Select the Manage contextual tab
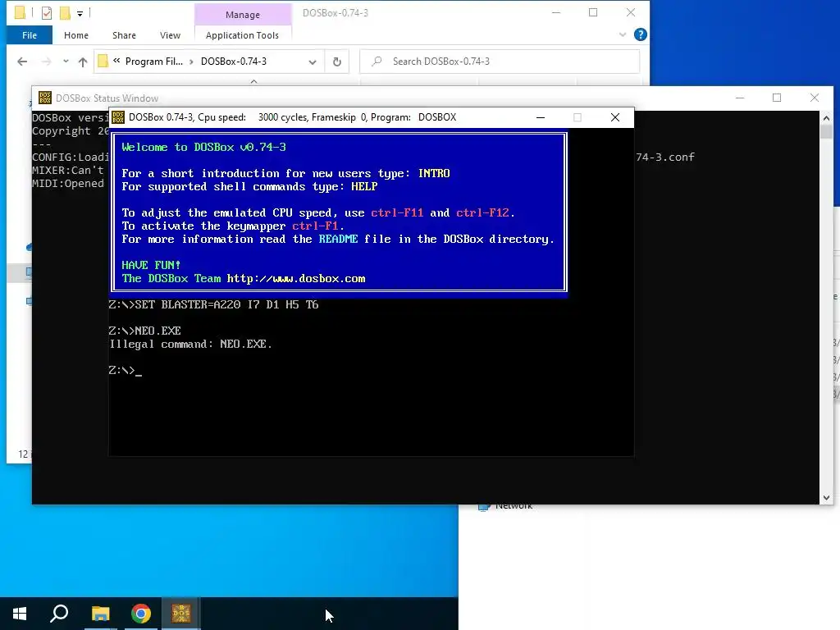 pyautogui.click(x=243, y=15)
